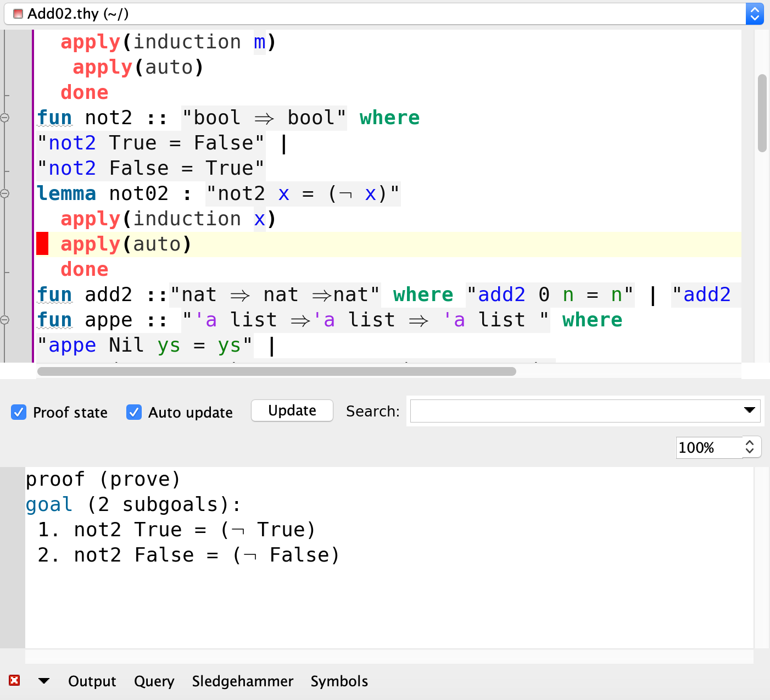Toggle the Proof state checkbox
Image resolution: width=770 pixels, height=700 pixels.
tap(19, 412)
